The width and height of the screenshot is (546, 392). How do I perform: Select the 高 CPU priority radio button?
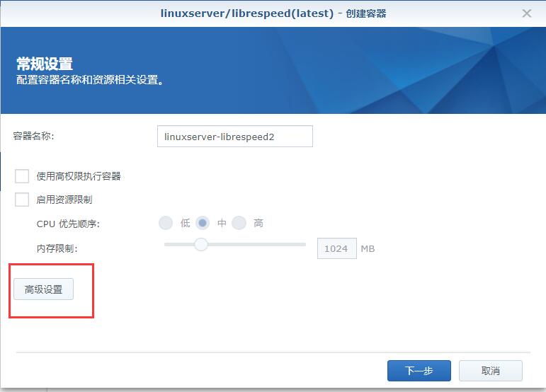[239, 223]
